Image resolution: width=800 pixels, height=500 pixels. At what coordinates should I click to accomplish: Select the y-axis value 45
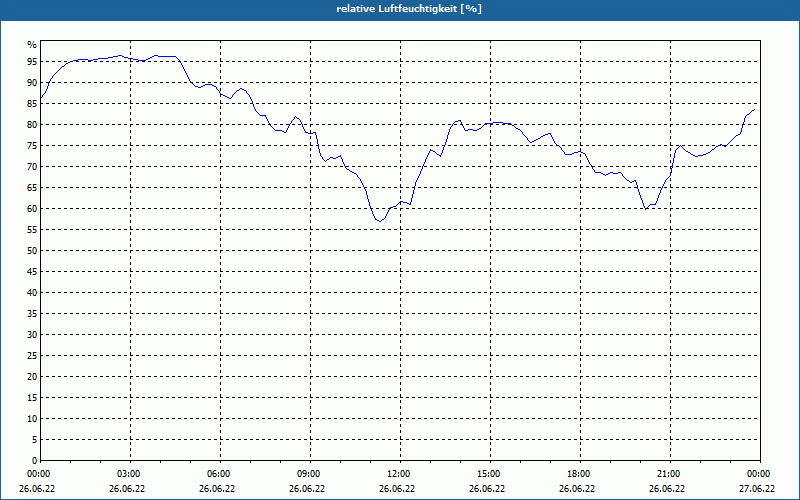coord(32,271)
